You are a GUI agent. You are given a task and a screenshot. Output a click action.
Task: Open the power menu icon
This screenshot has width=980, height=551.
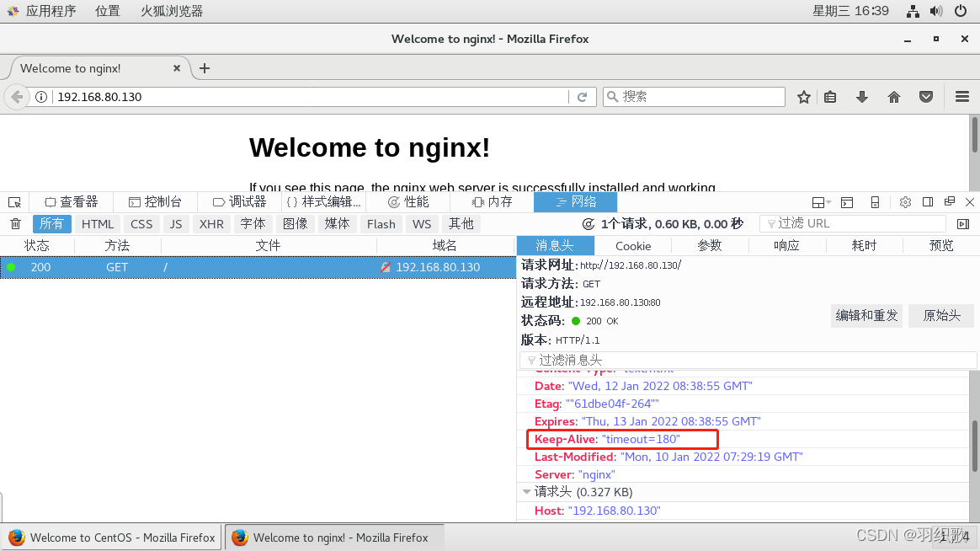click(x=961, y=11)
